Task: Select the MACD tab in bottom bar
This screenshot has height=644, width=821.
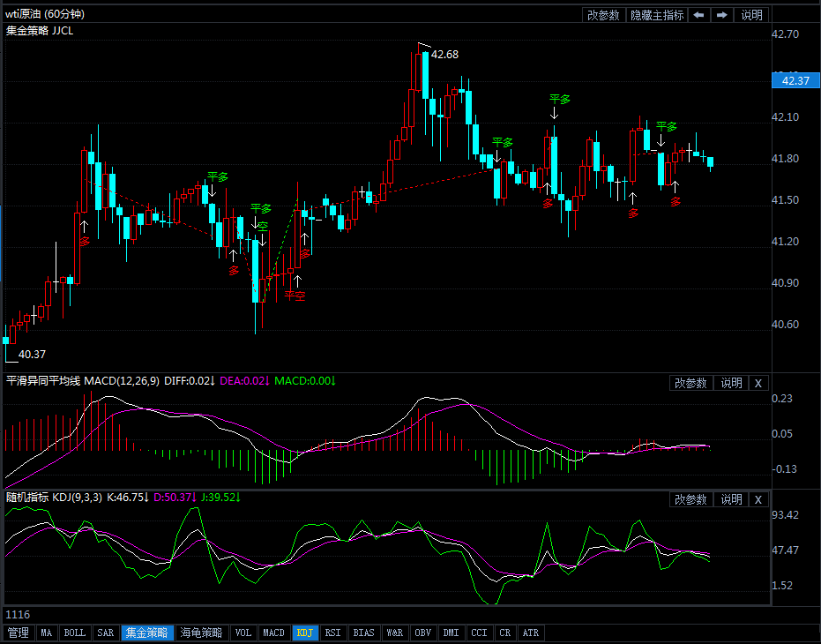Action: point(274,633)
